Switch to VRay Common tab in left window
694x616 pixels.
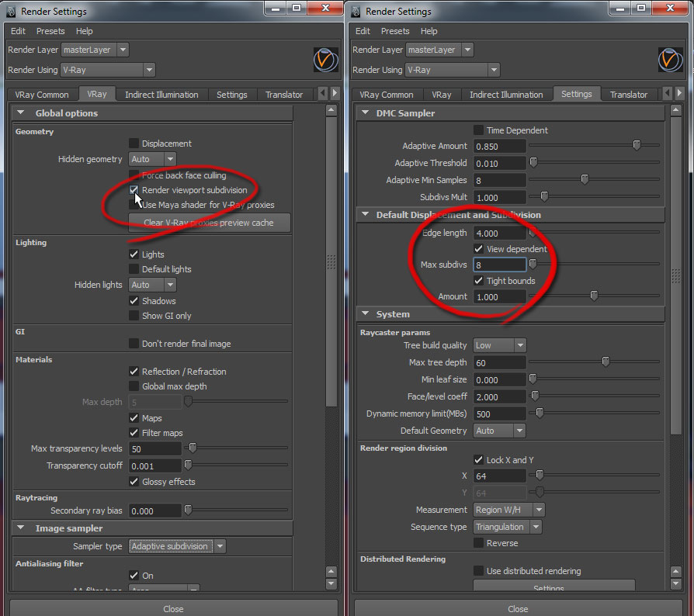42,95
